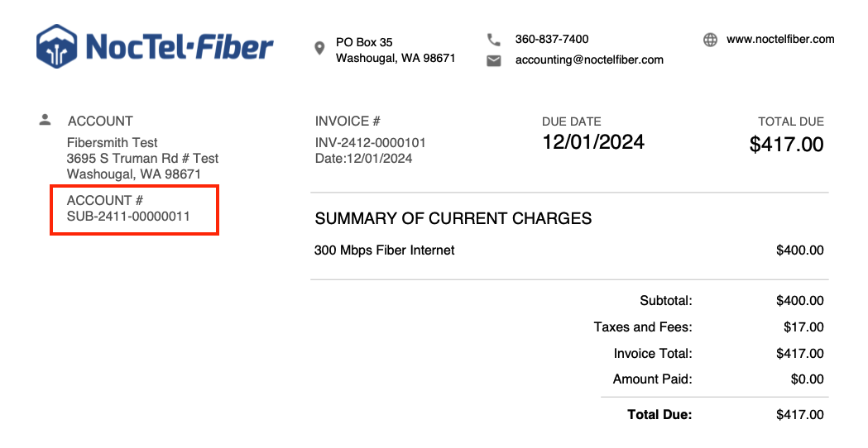The width and height of the screenshot is (868, 448).
Task: Click the Amount Paid $0.00 value
Action: coord(807,379)
